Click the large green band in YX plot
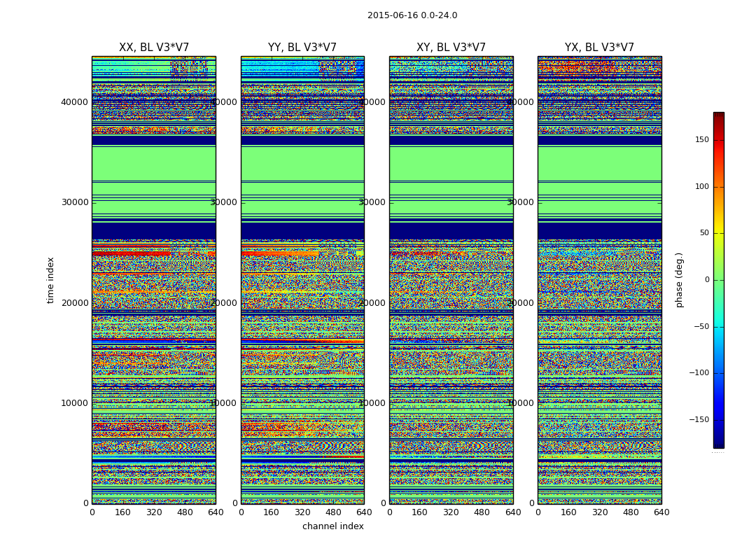The width and height of the screenshot is (735, 560). click(x=599, y=164)
